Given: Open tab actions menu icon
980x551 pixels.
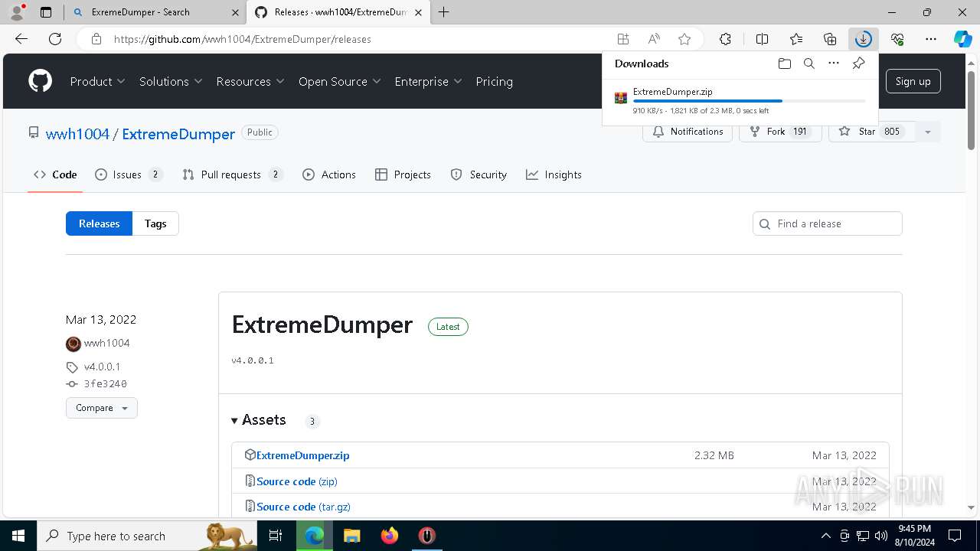Looking at the screenshot, I should (45, 12).
